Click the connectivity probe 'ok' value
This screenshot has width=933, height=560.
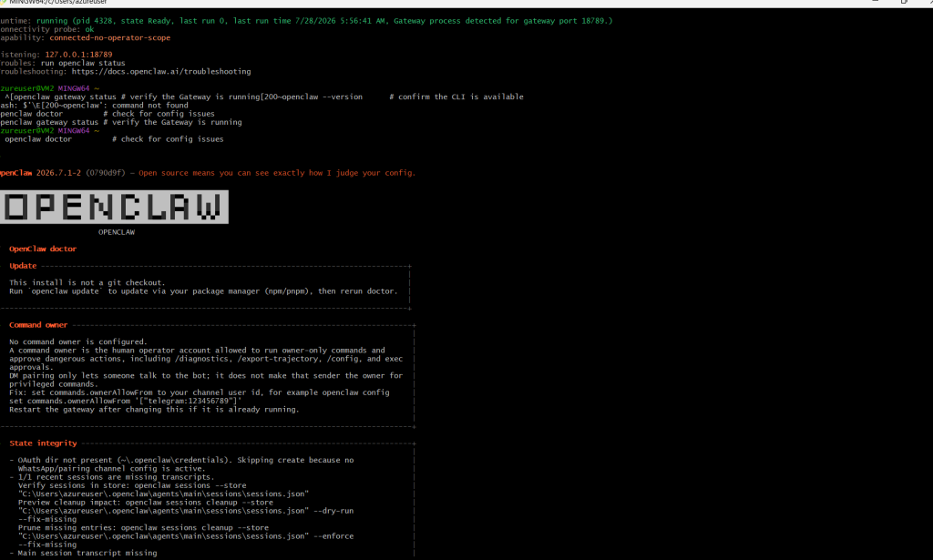click(x=89, y=29)
